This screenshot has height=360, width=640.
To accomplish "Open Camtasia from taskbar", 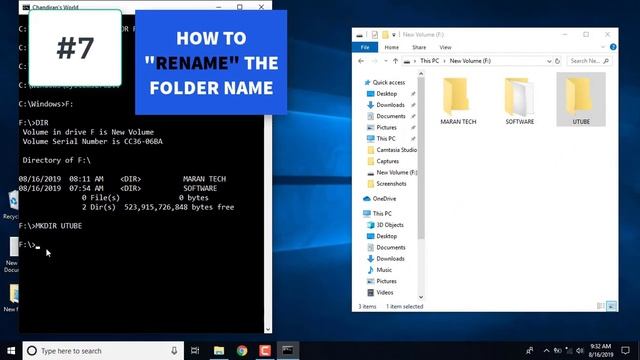I will pyautogui.click(x=264, y=351).
